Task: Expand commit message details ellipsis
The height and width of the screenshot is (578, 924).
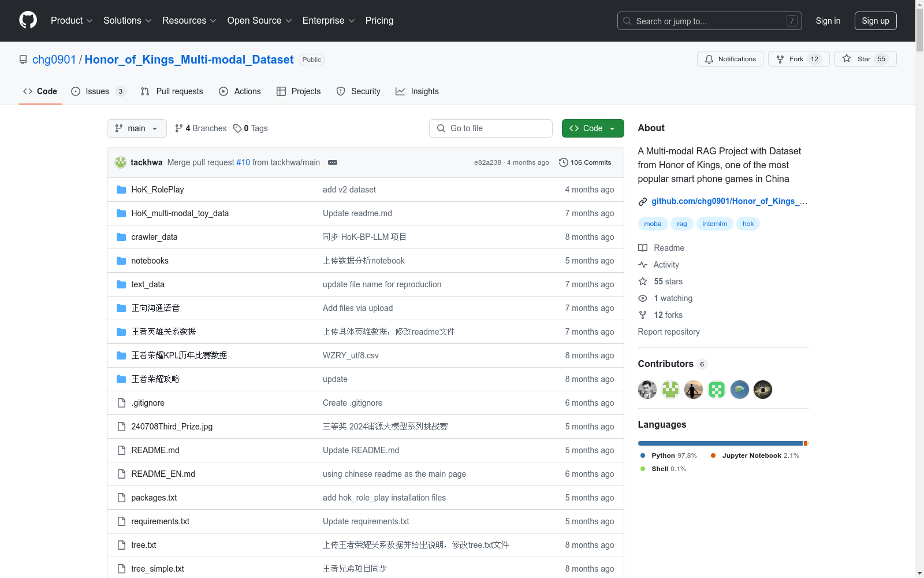Action: click(333, 162)
